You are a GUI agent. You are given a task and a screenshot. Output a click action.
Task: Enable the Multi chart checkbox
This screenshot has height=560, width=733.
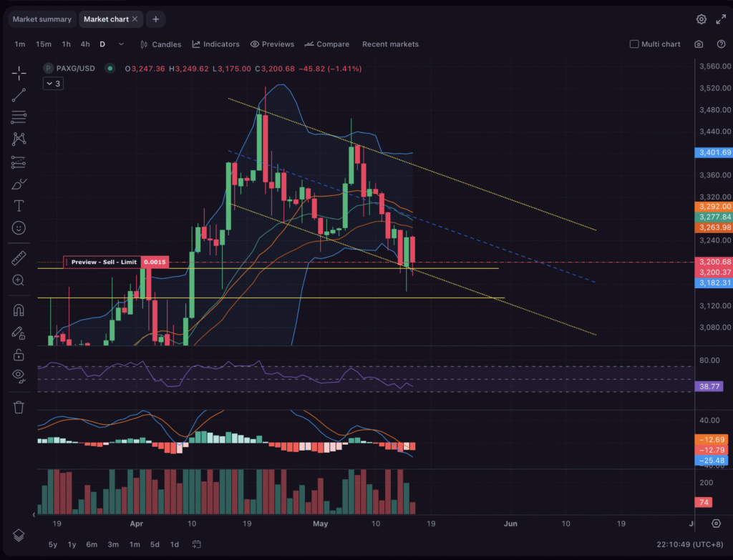tap(634, 44)
